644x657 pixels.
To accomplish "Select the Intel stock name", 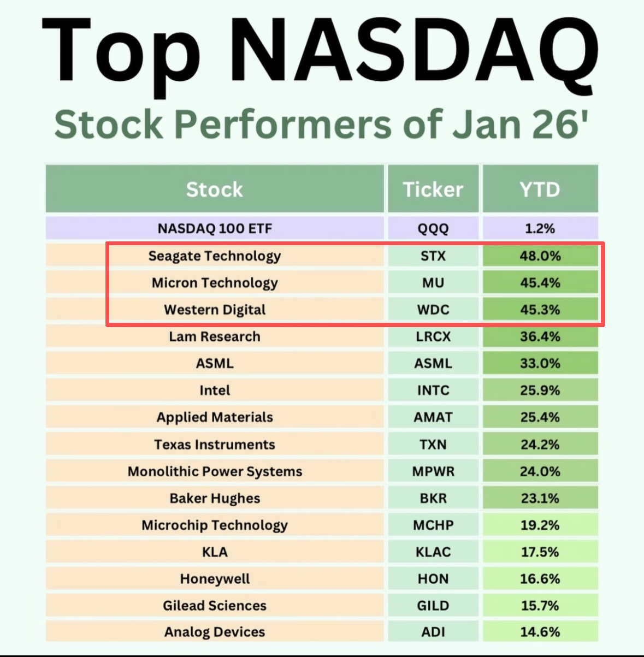I will pyautogui.click(x=215, y=390).
